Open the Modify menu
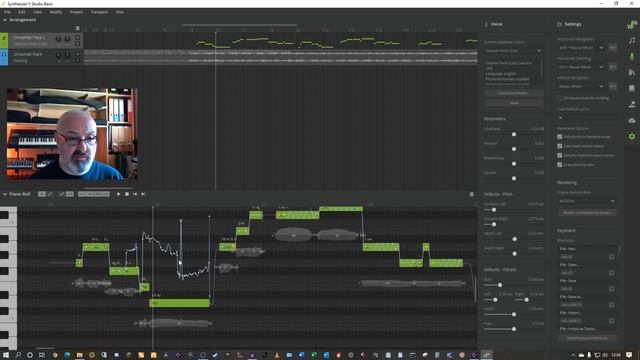 pos(56,12)
